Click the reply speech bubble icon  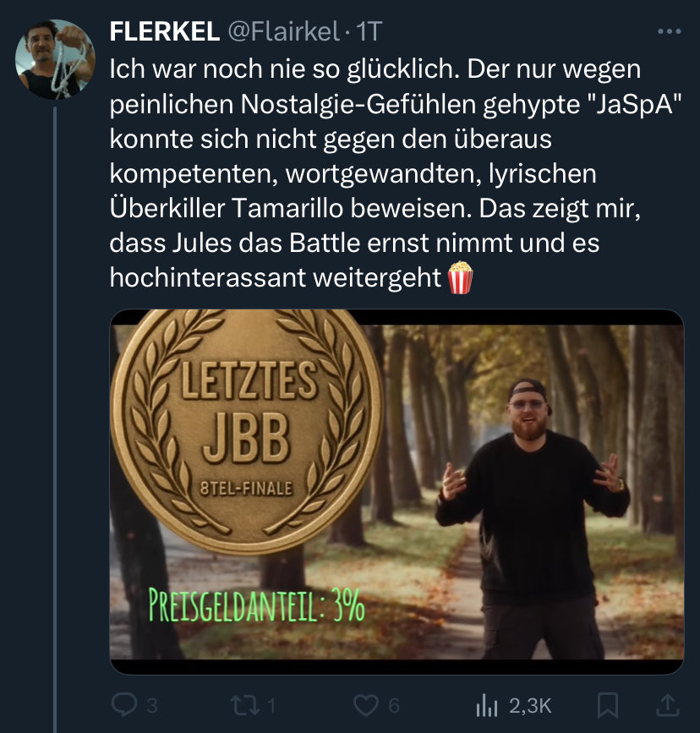pyautogui.click(x=124, y=704)
